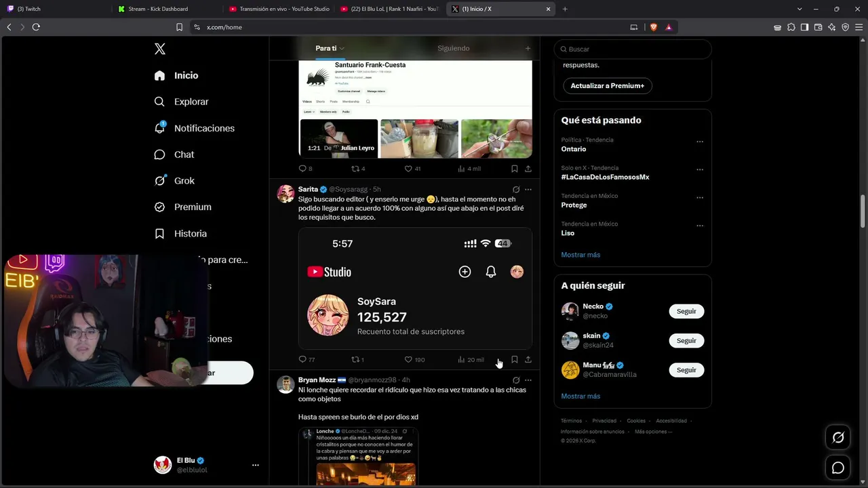This screenshot has width=868, height=488.
Task: Open more options for Ontario trend
Action: click(x=700, y=142)
